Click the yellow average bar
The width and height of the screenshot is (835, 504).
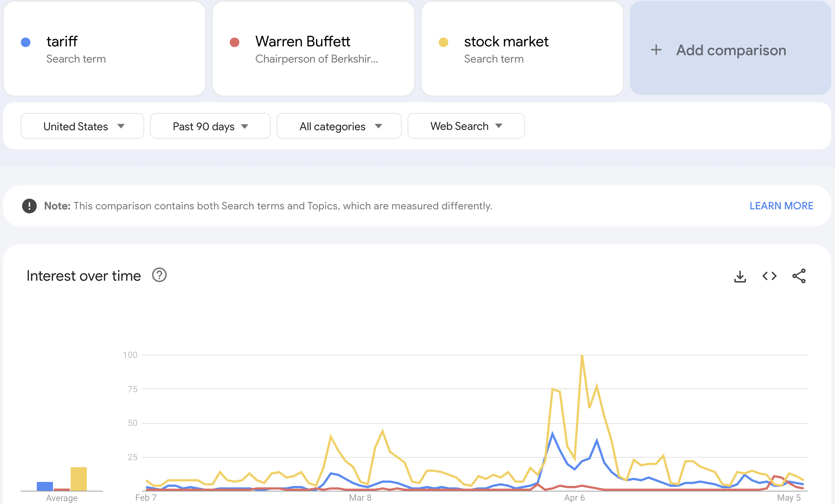79,479
